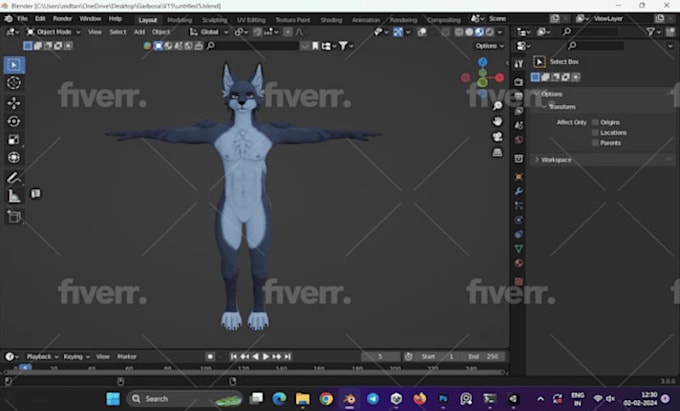Click the End 250 frame field
The image size is (680, 411).
pos(483,356)
